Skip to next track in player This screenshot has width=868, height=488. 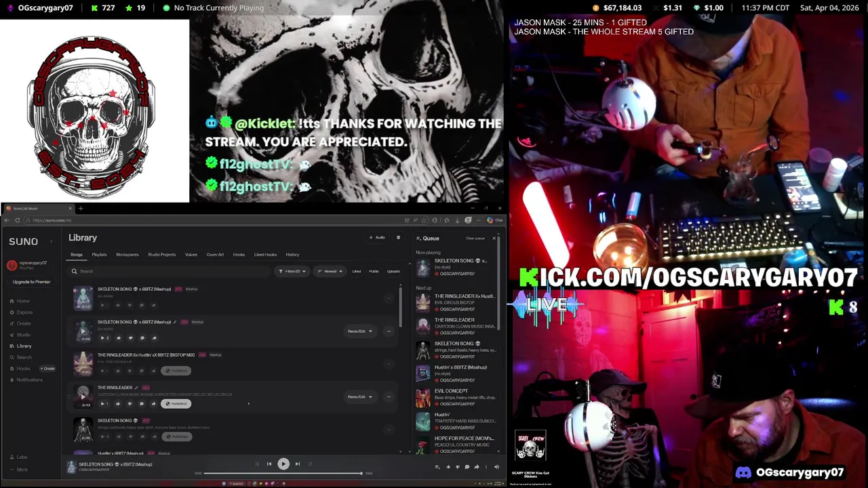(x=297, y=464)
